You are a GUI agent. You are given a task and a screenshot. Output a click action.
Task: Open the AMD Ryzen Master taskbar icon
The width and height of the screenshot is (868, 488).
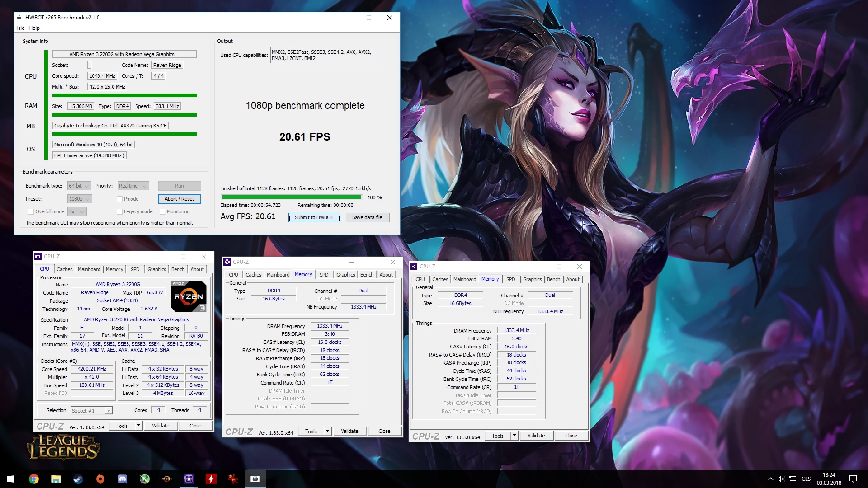click(x=166, y=479)
